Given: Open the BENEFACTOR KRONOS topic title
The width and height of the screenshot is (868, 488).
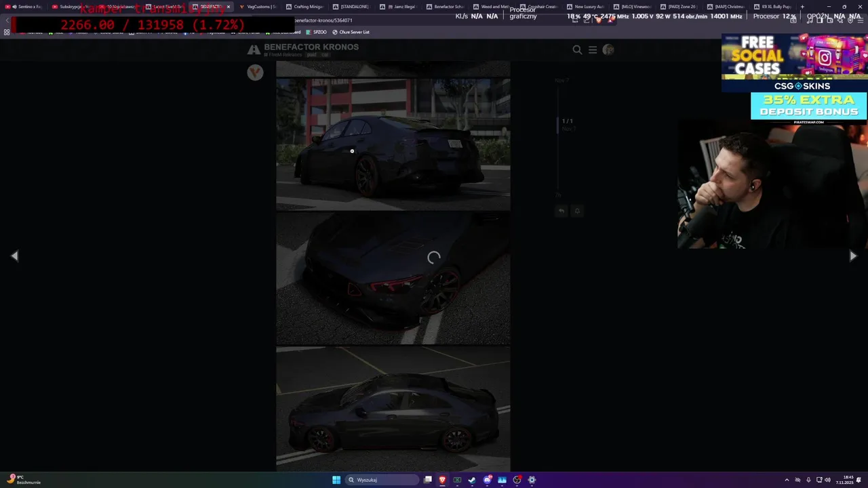Looking at the screenshot, I should tap(311, 47).
